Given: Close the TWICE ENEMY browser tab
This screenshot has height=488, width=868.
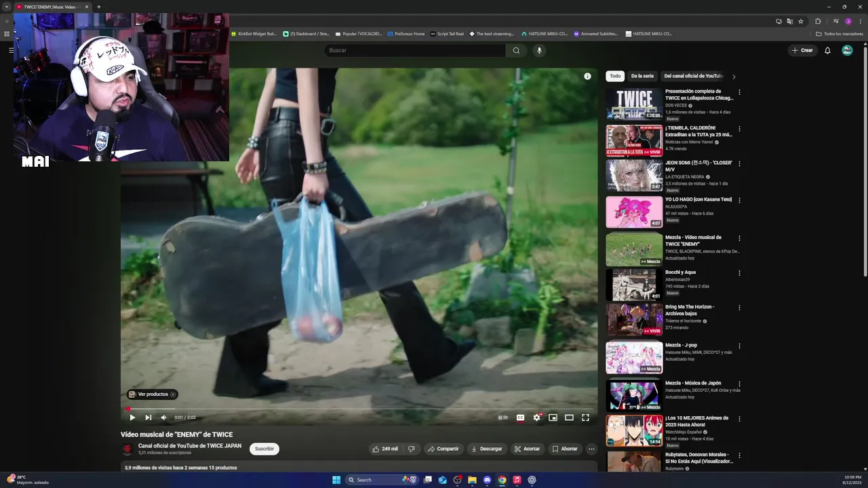Looking at the screenshot, I should (x=87, y=7).
